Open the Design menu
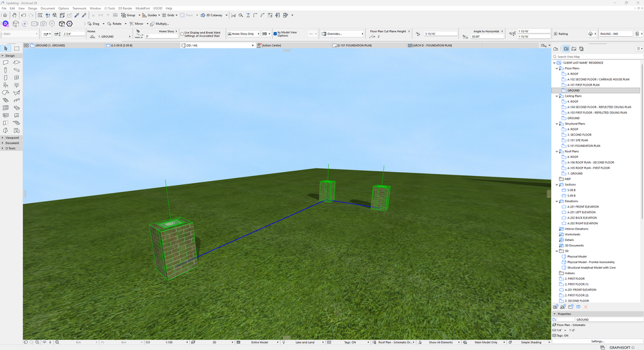The image size is (644, 350). (32, 8)
